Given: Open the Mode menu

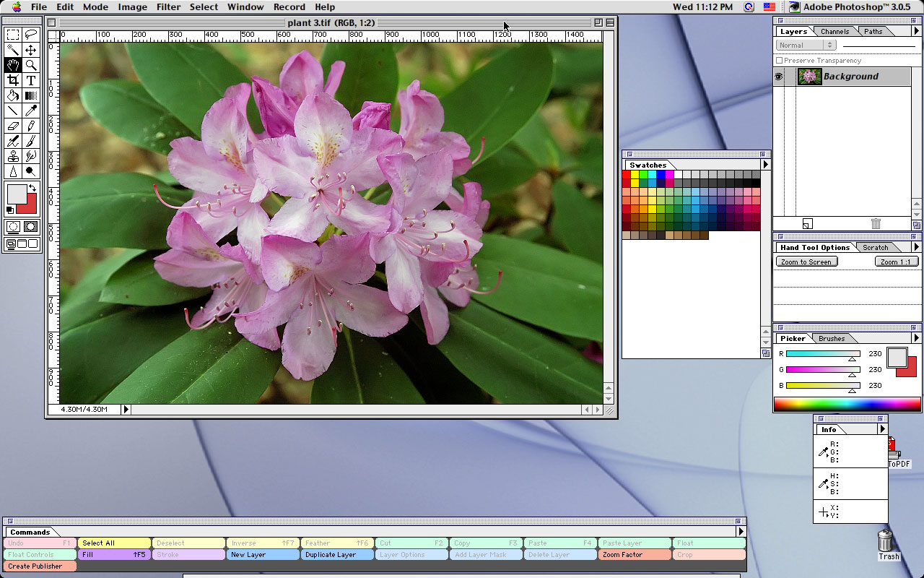Looking at the screenshot, I should [x=95, y=7].
